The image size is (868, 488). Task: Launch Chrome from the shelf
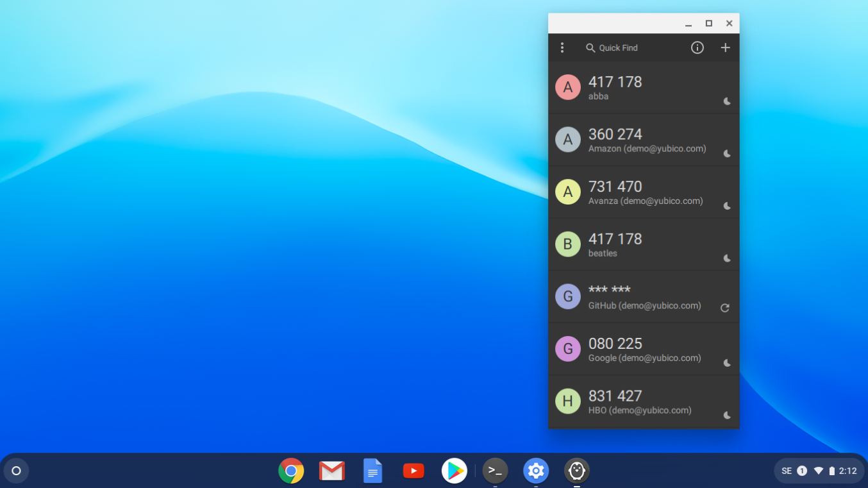pos(291,471)
